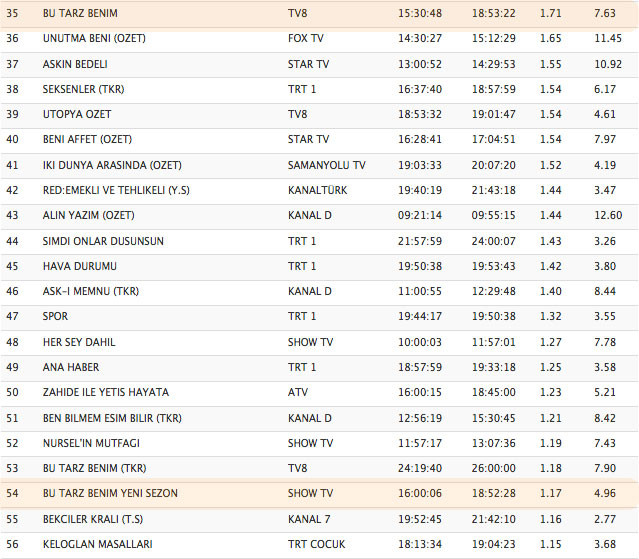Select the channel cell KANAL 7
Viewport: 639px width, 559px height.
pos(309,519)
